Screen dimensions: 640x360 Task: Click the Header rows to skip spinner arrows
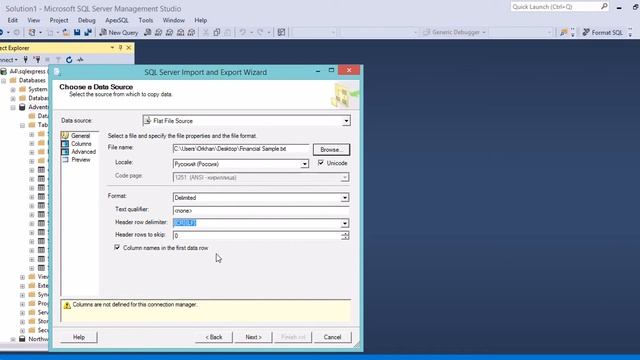(x=345, y=236)
